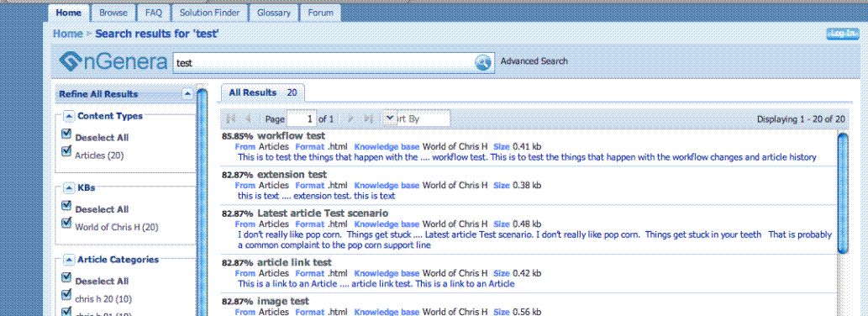Screen dimensions: 868x316
Task: Collapse the Article Categories section
Action: (x=69, y=260)
